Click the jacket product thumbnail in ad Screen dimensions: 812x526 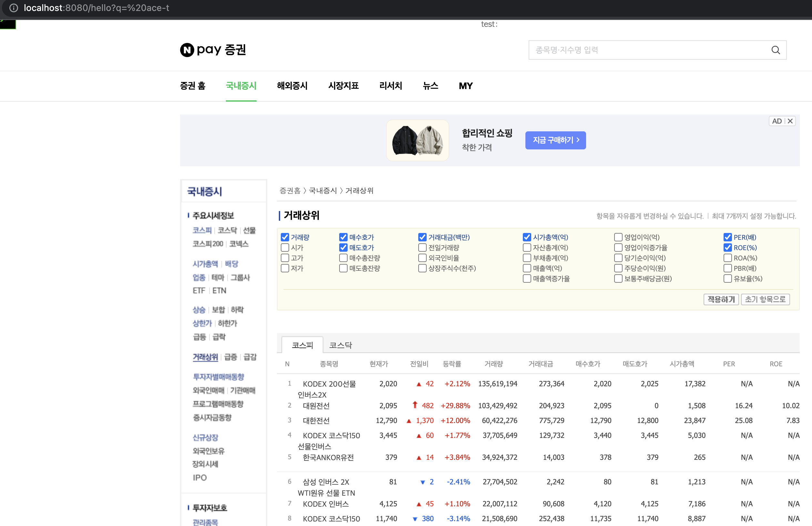[x=417, y=140]
